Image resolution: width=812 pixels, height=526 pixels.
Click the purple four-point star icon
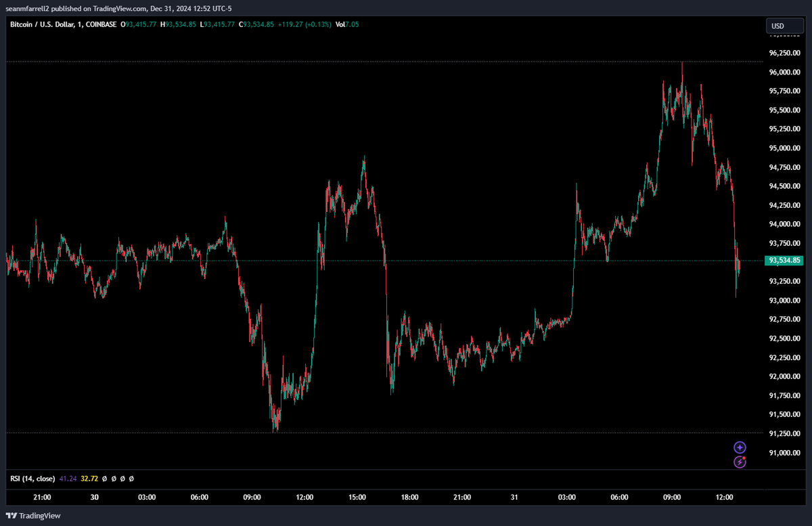tap(740, 447)
